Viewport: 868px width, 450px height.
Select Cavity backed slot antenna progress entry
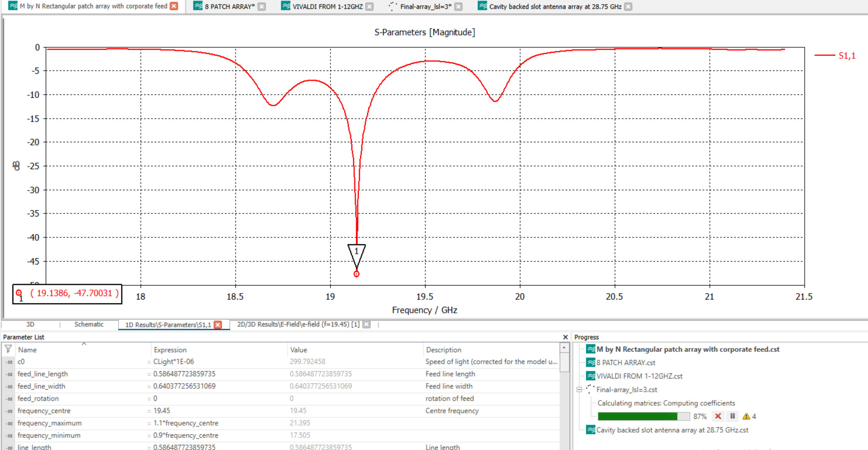pos(672,430)
